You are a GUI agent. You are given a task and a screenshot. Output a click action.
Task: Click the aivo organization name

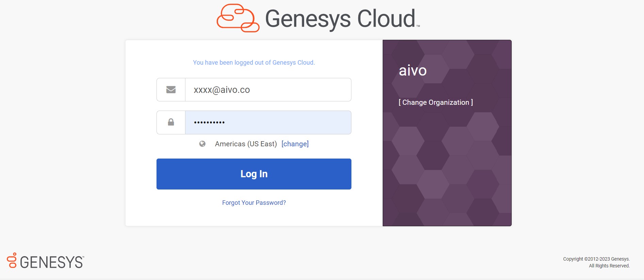click(x=413, y=70)
